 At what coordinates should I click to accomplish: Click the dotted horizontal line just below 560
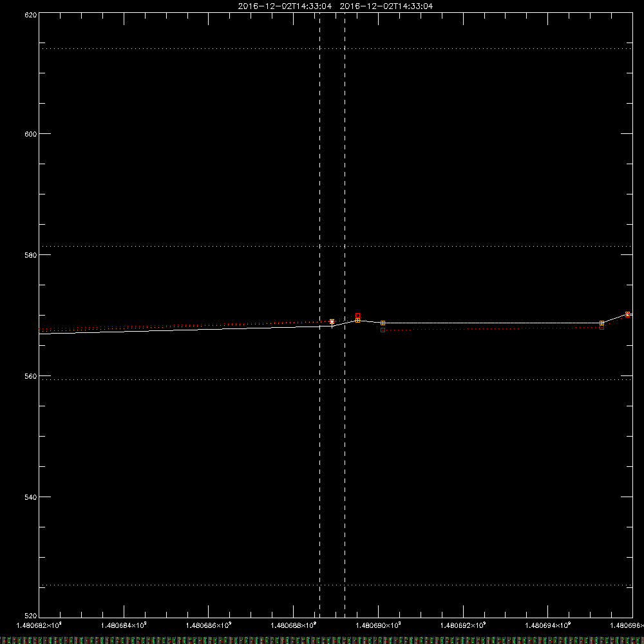pyautogui.click(x=336, y=379)
